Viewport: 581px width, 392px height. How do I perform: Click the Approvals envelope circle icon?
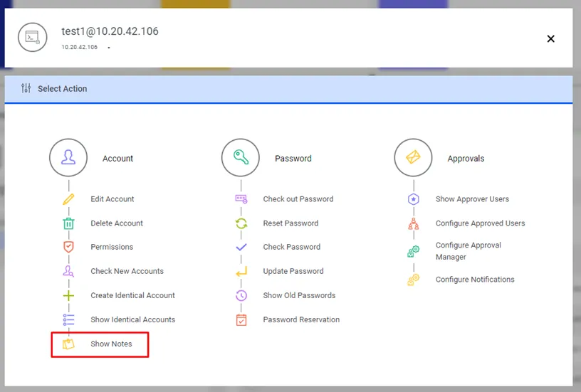[x=413, y=158]
